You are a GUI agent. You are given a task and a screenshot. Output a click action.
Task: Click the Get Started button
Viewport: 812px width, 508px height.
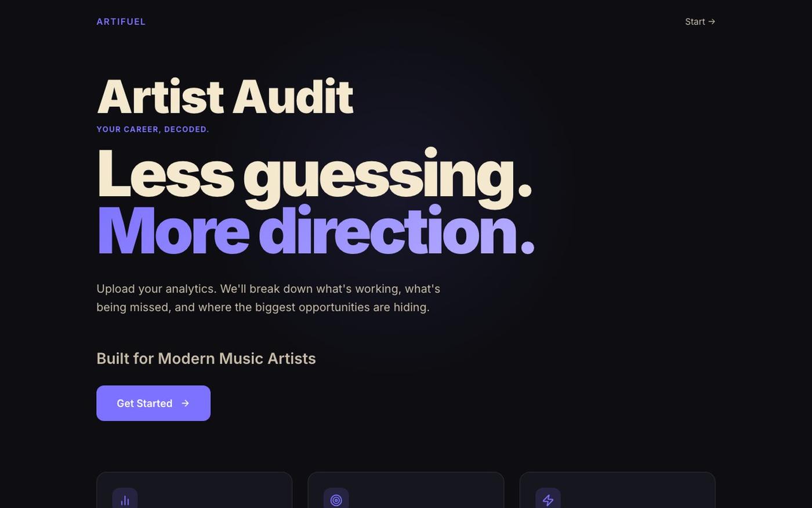click(x=153, y=403)
